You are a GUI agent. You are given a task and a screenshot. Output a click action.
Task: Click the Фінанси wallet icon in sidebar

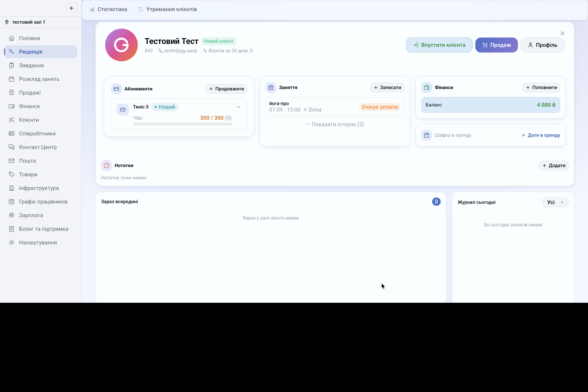pos(12,106)
